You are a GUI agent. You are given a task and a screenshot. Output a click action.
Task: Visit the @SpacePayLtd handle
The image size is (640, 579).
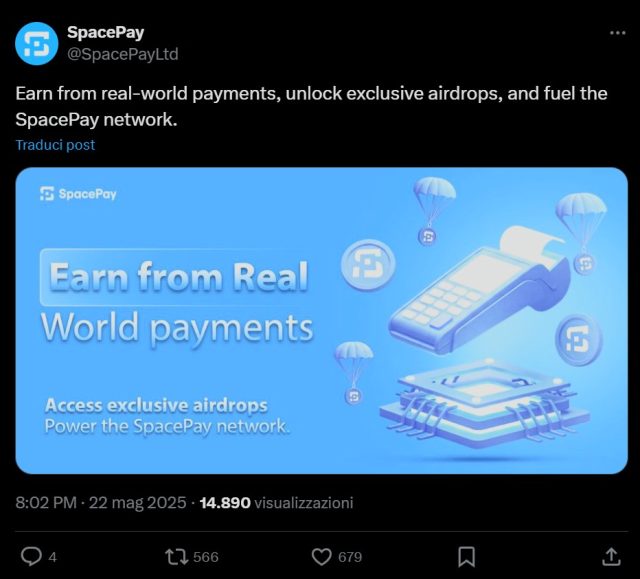pos(122,54)
